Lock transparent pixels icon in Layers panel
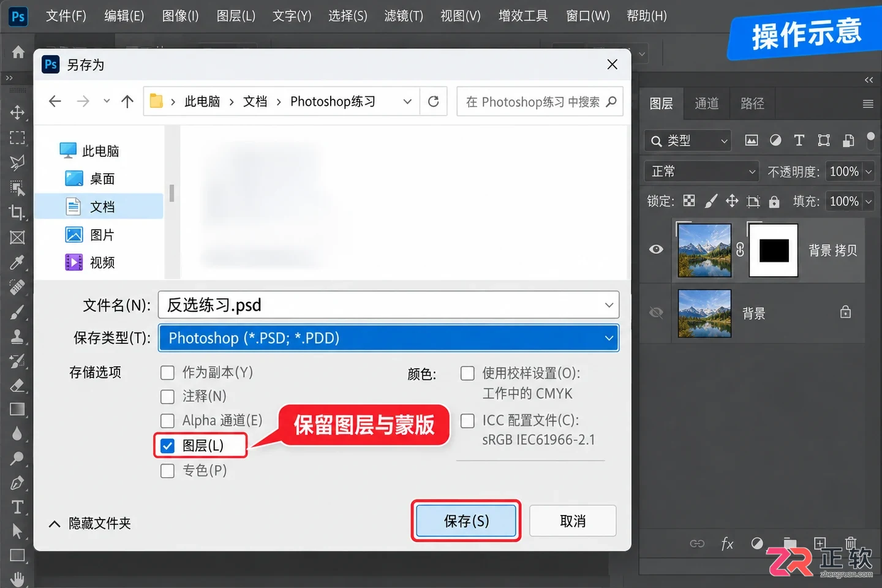The image size is (882, 588). [x=689, y=201]
